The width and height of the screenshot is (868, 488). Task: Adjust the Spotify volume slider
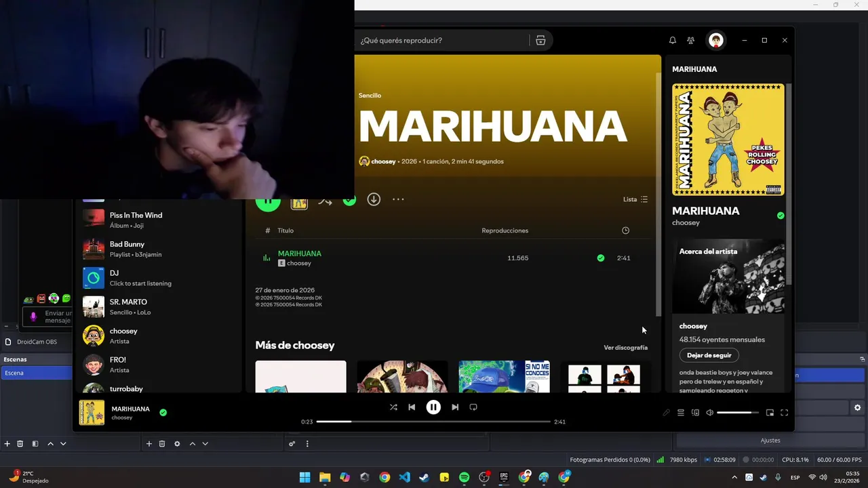[x=738, y=413]
